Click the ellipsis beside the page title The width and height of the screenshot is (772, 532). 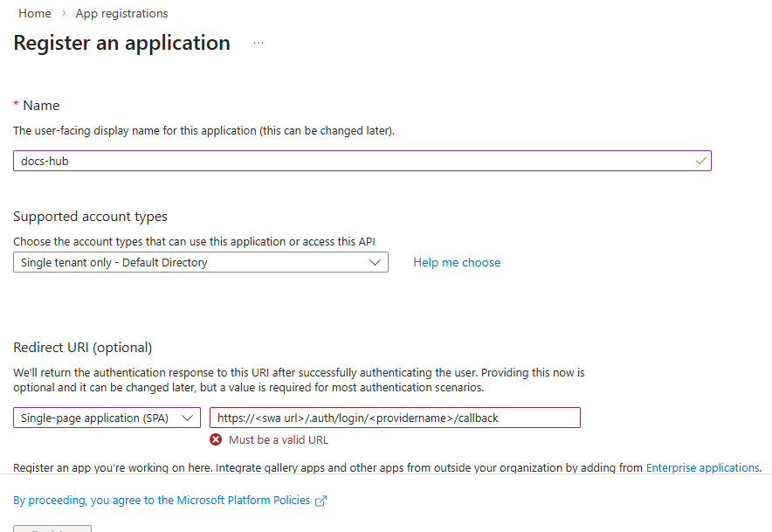(258, 42)
